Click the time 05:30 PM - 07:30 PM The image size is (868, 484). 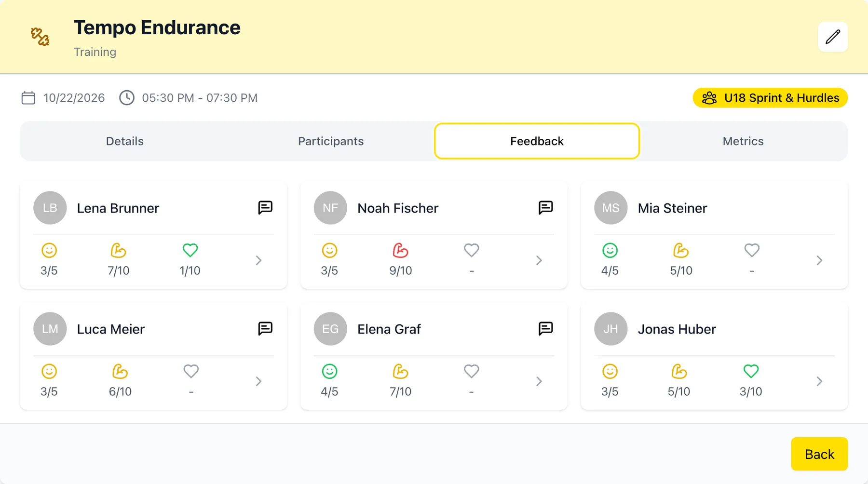[x=200, y=98]
